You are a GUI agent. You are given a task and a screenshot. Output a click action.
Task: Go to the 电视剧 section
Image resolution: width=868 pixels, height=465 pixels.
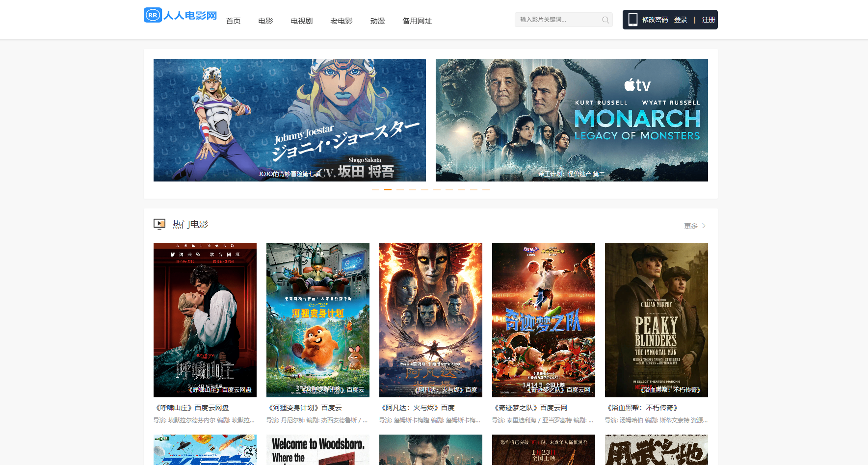[x=301, y=21]
